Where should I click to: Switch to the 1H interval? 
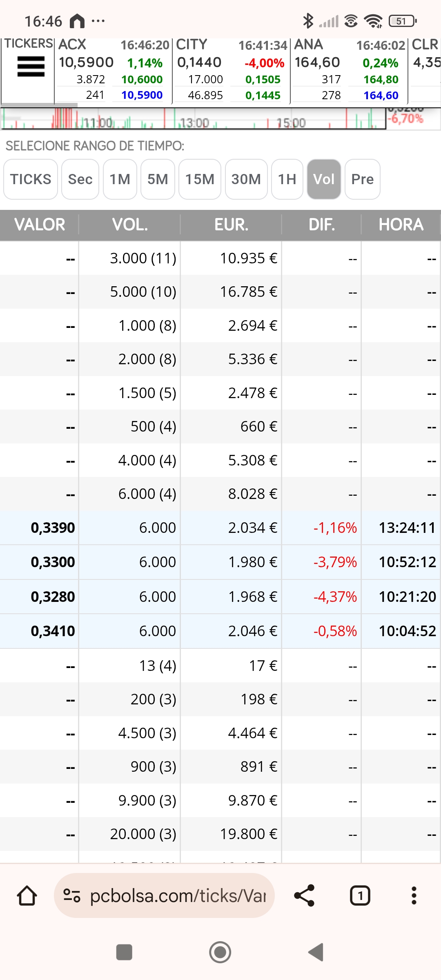pos(287,179)
